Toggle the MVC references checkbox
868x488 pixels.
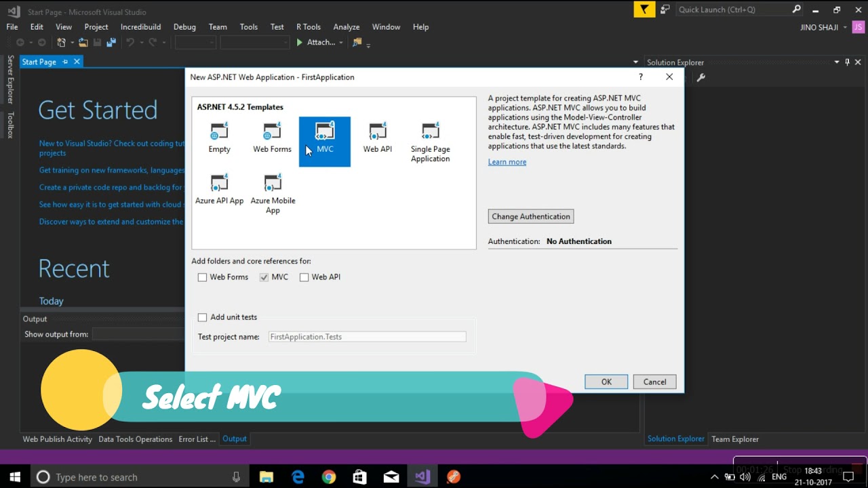(264, 277)
